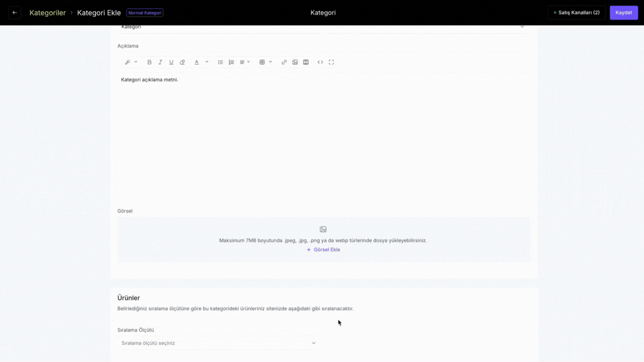This screenshot has width=644, height=362.
Task: Insert an image via editor toolbar
Action: (x=295, y=63)
